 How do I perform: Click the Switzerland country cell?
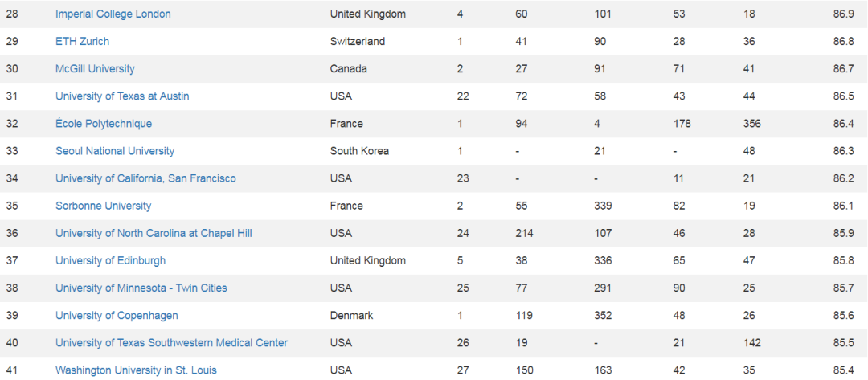click(358, 42)
